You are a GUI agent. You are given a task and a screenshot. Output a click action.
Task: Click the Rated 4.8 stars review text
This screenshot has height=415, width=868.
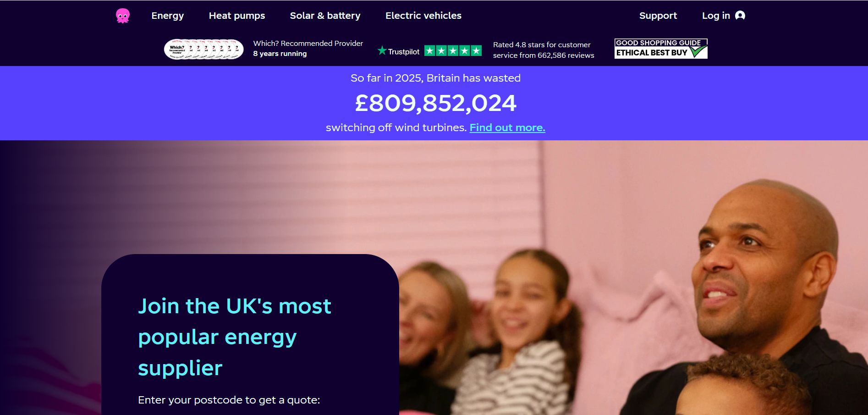pos(544,50)
